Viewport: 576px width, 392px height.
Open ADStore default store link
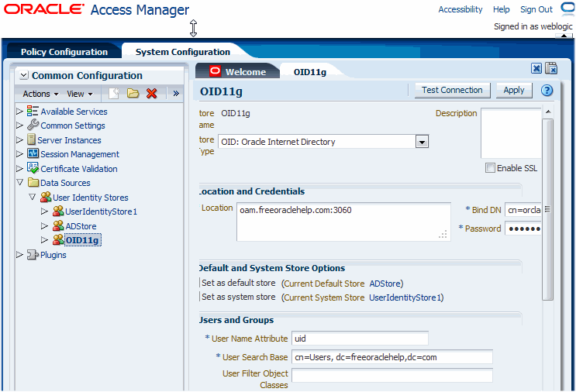coord(385,284)
